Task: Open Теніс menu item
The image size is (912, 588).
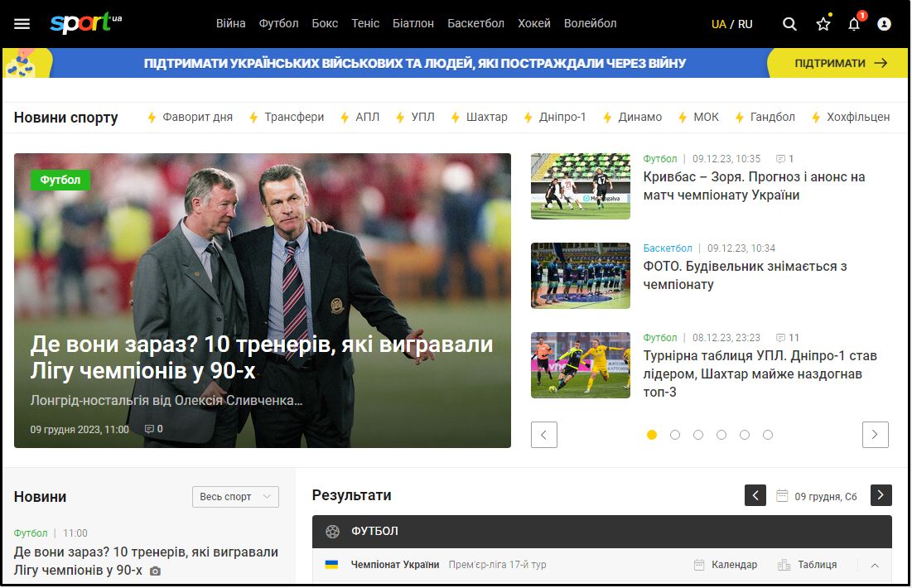Action: click(x=365, y=23)
